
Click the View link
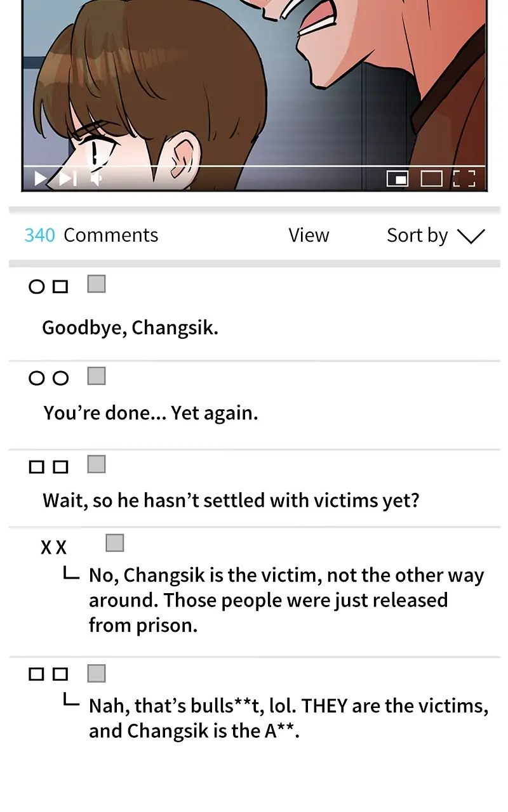click(x=309, y=235)
